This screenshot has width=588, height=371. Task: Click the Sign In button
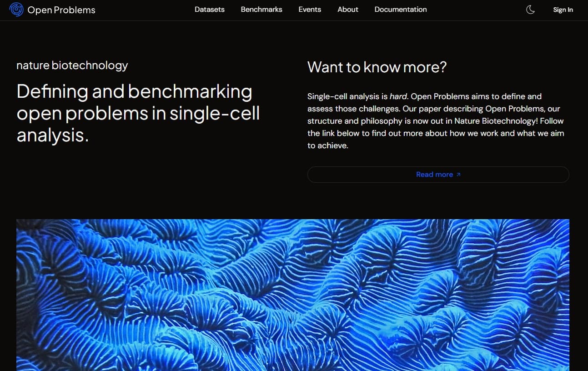(563, 10)
